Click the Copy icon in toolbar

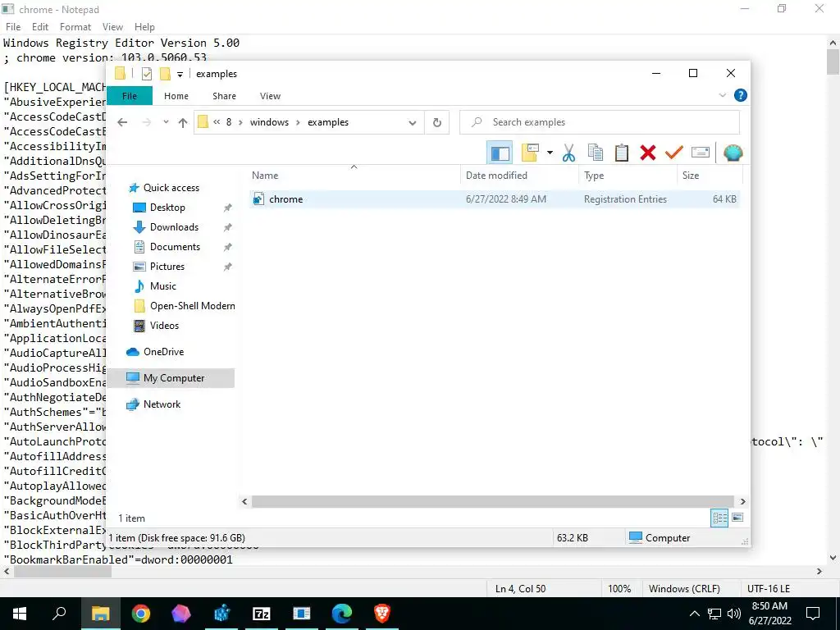tap(596, 153)
